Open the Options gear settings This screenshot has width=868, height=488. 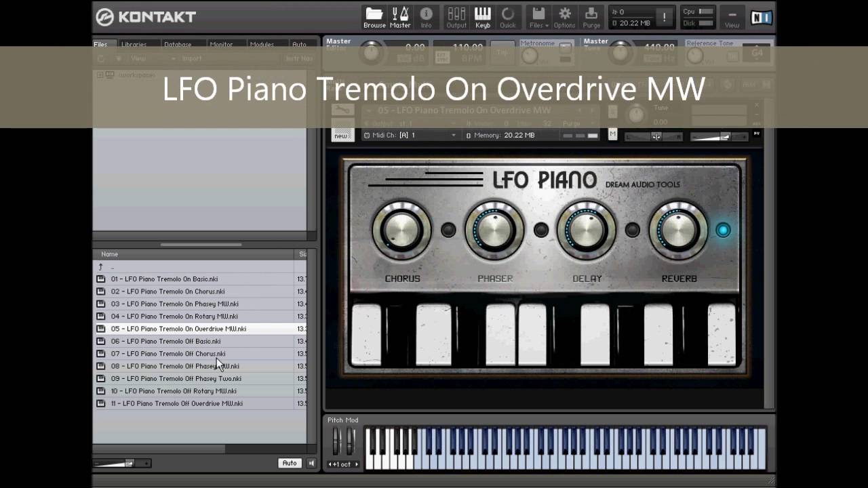tap(564, 18)
